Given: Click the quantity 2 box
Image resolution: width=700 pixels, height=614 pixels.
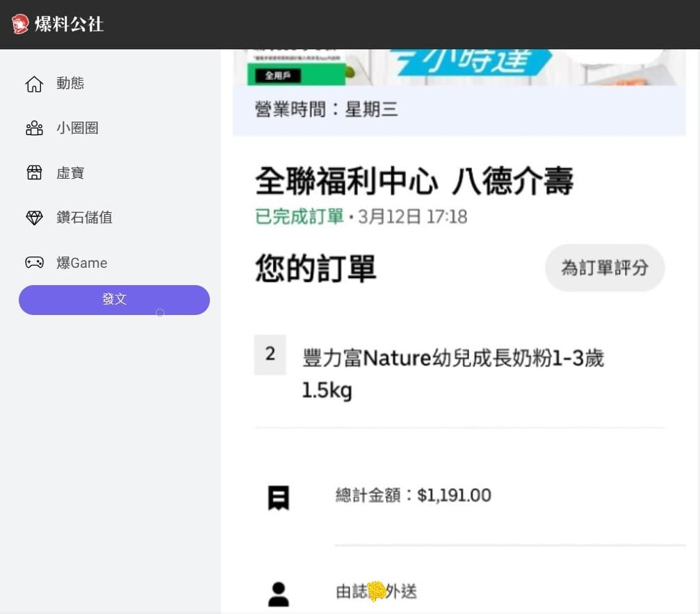Looking at the screenshot, I should point(270,354).
